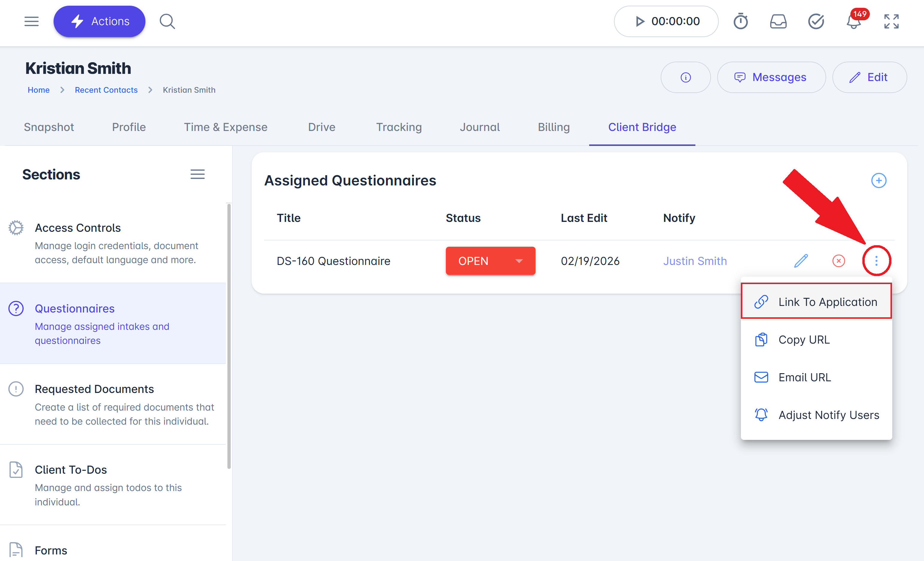The image size is (924, 561).
Task: Click the search magnifier icon
Action: point(167,21)
